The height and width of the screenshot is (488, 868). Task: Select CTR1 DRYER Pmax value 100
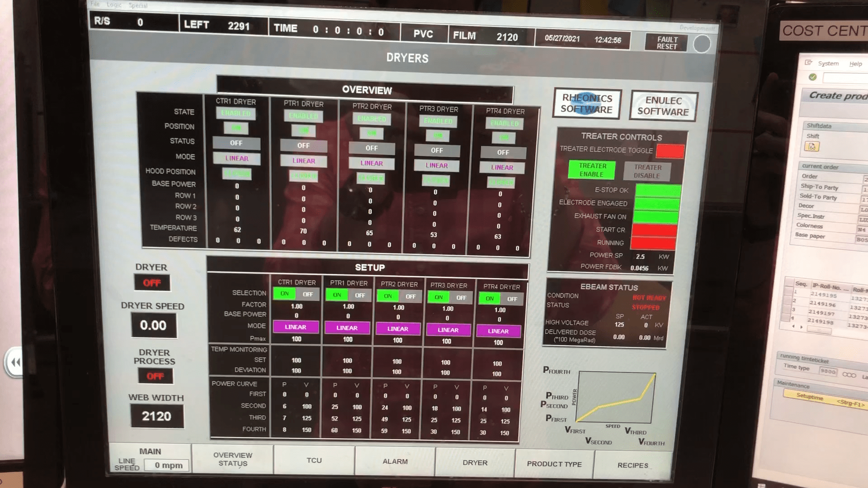point(297,339)
